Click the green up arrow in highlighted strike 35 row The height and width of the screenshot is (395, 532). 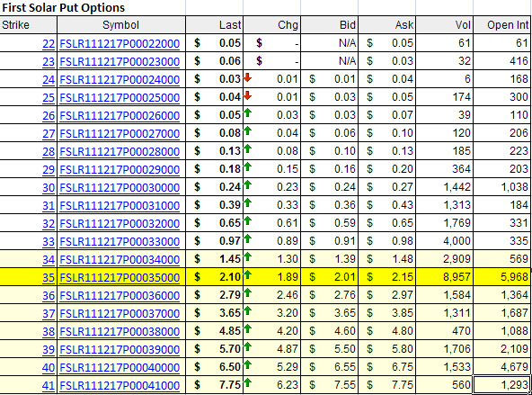[x=248, y=274]
